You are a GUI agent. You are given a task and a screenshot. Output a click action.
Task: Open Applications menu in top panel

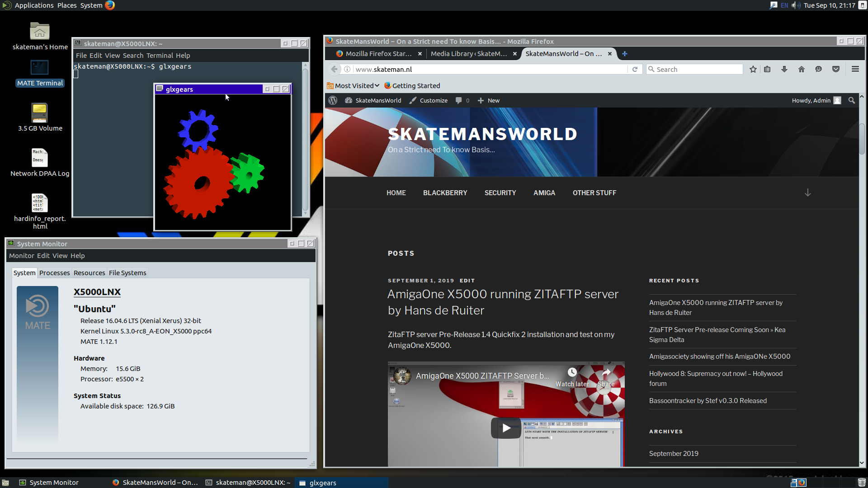coord(34,5)
